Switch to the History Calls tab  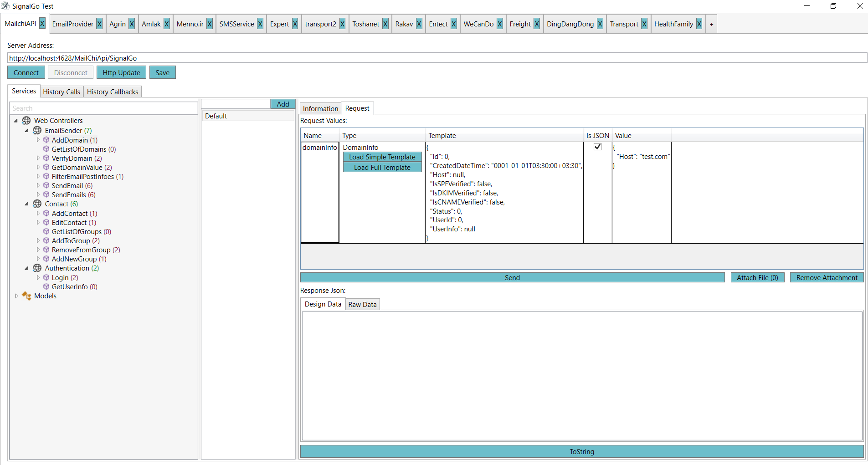(x=62, y=92)
